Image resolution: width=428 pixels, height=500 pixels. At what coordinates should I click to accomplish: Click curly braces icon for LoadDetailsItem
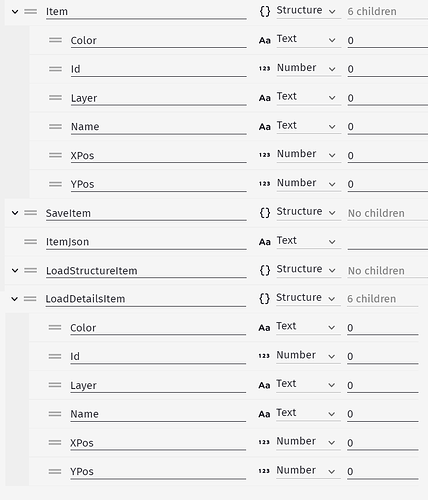(x=264, y=298)
